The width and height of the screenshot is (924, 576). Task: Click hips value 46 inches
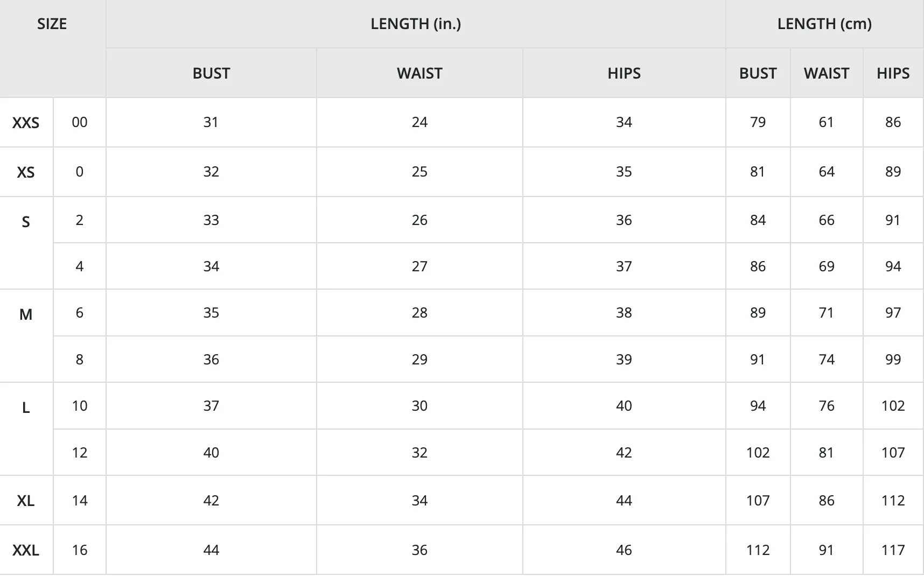[624, 550]
